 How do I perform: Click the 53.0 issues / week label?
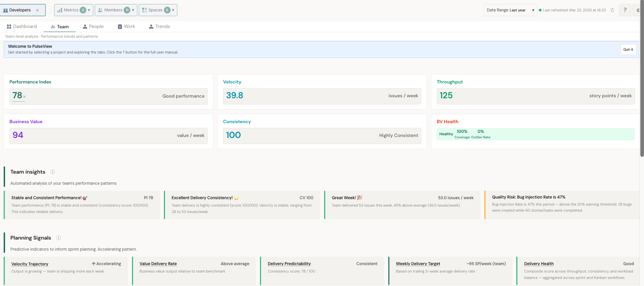(x=456, y=198)
